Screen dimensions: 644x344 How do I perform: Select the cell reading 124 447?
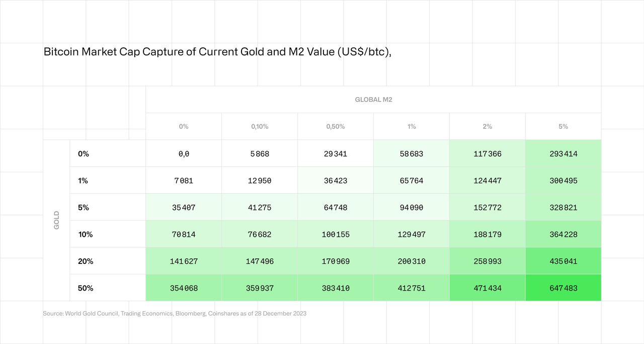(x=488, y=180)
